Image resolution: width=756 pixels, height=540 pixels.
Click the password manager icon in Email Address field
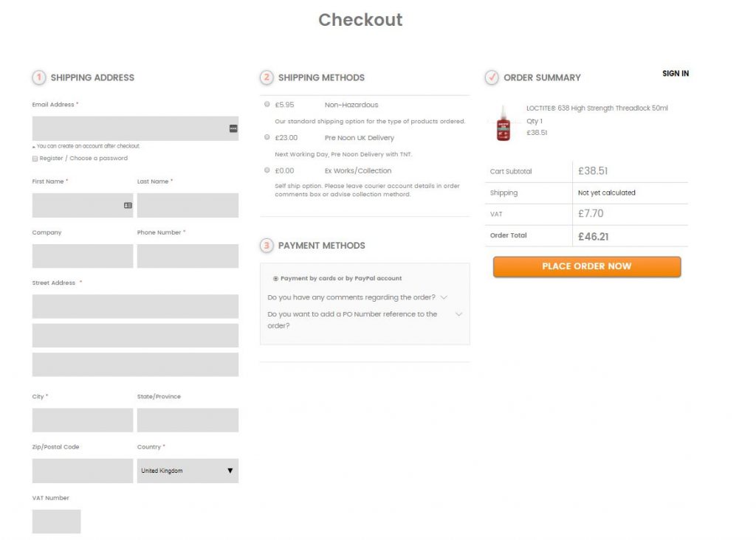point(233,128)
